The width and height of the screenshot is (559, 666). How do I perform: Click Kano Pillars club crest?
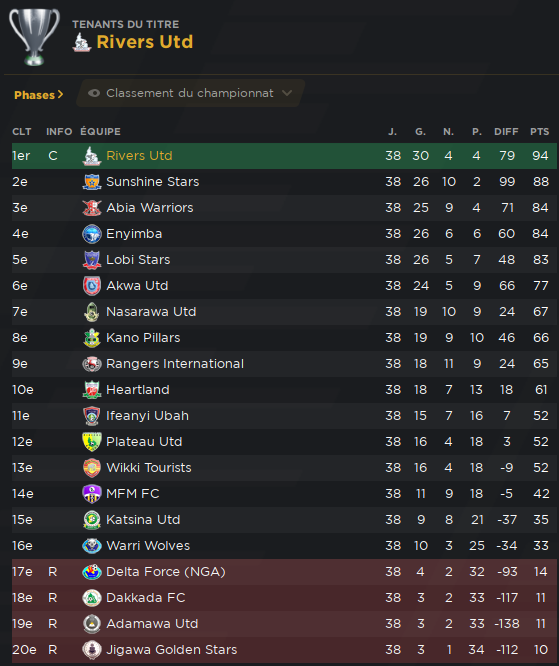coord(92,338)
